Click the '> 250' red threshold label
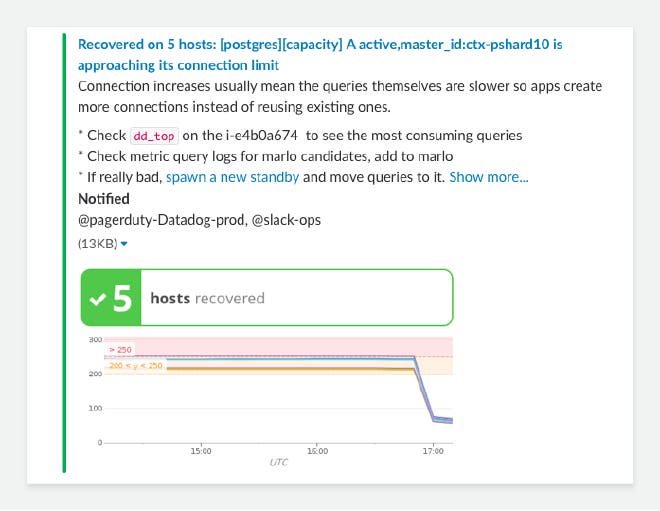660x511 pixels. pos(120,349)
